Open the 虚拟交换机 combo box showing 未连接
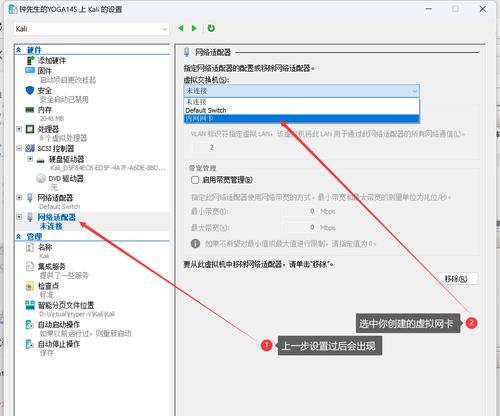This screenshot has height=416, width=500. (302, 91)
